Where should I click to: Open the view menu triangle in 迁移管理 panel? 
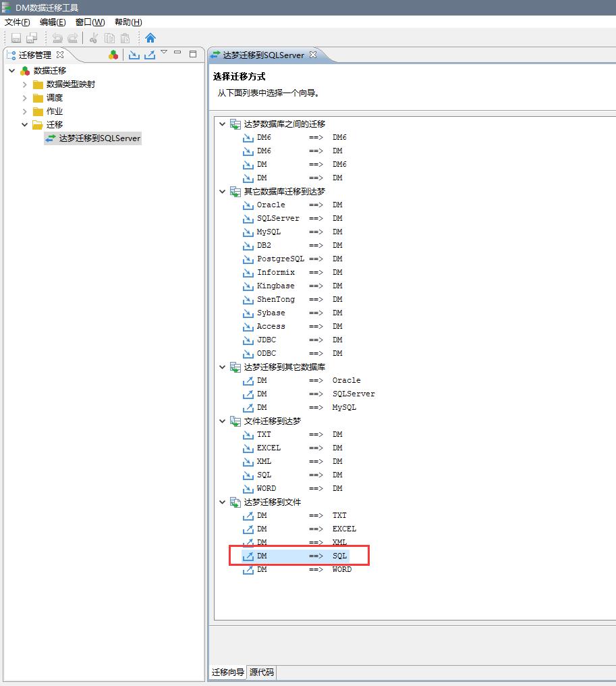point(164,52)
